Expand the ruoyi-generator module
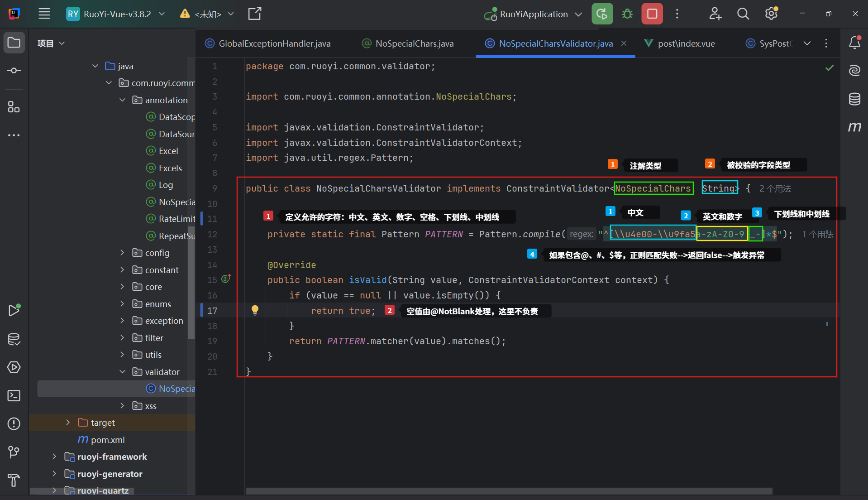 pos(54,474)
